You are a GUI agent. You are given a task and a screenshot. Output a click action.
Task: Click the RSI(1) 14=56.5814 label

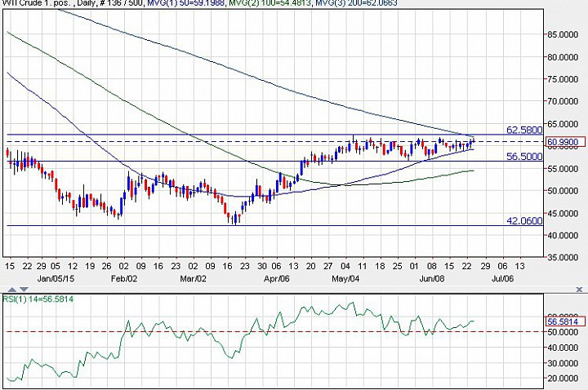pyautogui.click(x=38, y=299)
